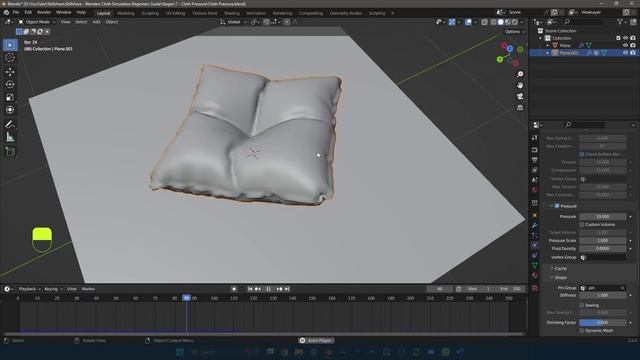Image resolution: width=640 pixels, height=360 pixels.
Task: Disable Plane.001 render camera icon
Action: pos(633,53)
